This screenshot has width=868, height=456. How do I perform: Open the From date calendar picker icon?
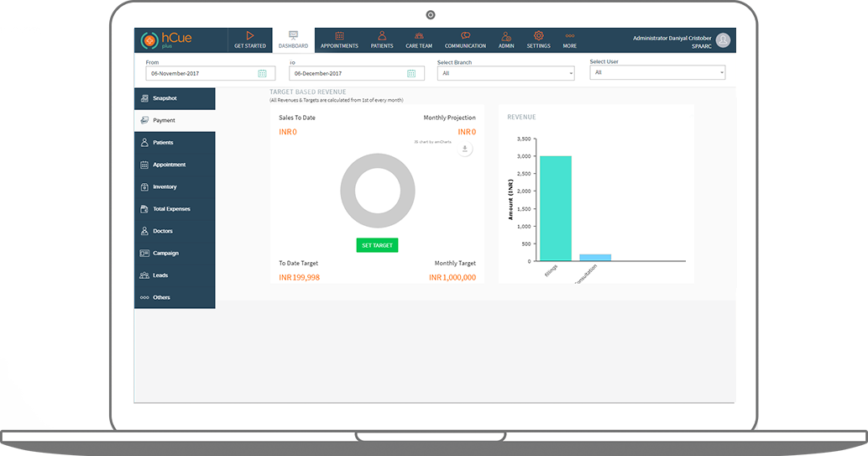pyautogui.click(x=263, y=73)
